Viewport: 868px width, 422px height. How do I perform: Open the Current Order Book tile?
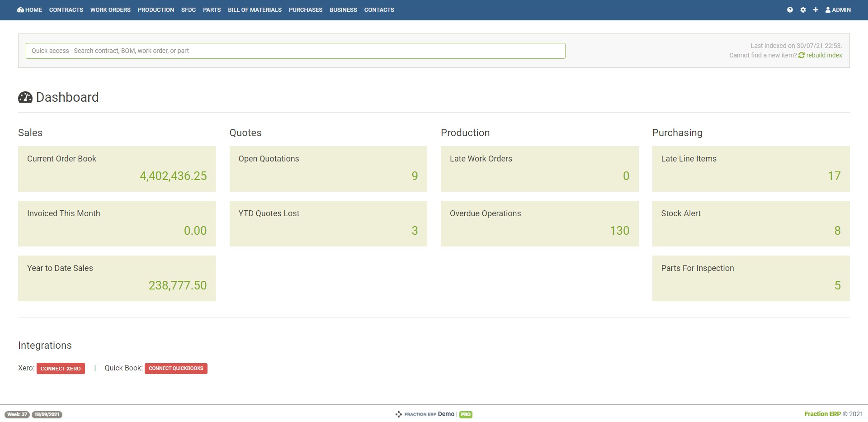[117, 169]
